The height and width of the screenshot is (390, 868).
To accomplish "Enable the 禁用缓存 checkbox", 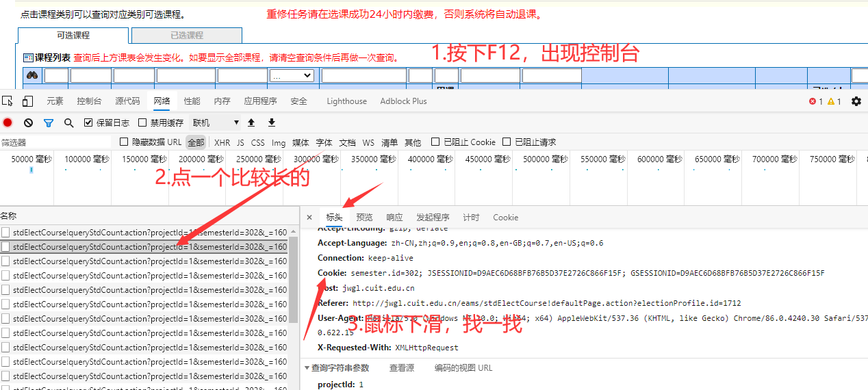I will 142,122.
